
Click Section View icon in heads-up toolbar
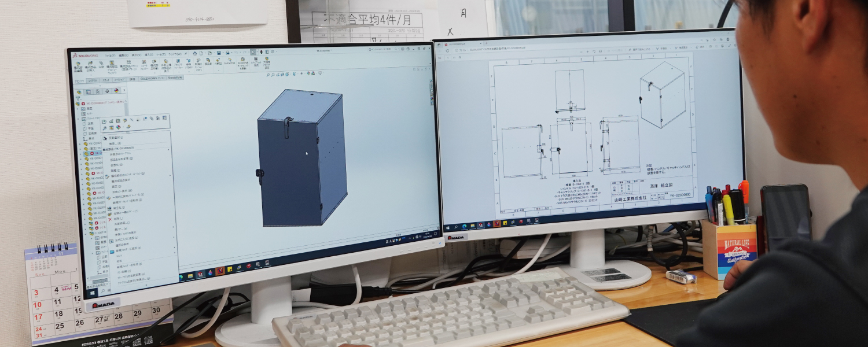pyautogui.click(x=282, y=75)
